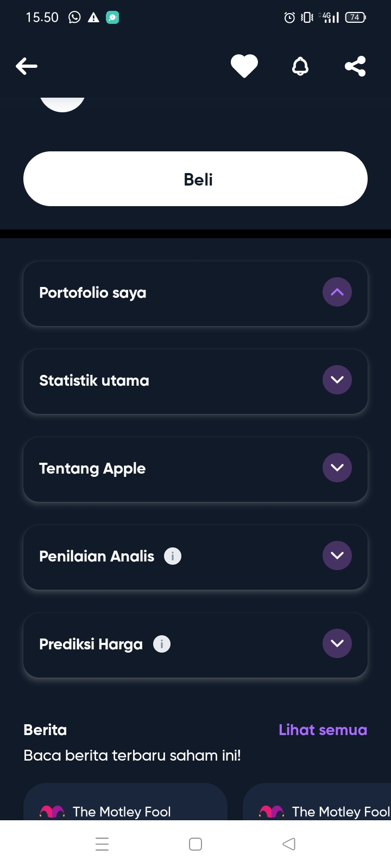Expand the Tentang Apple chevron
Viewport: 391px width, 868px height.
[337, 468]
